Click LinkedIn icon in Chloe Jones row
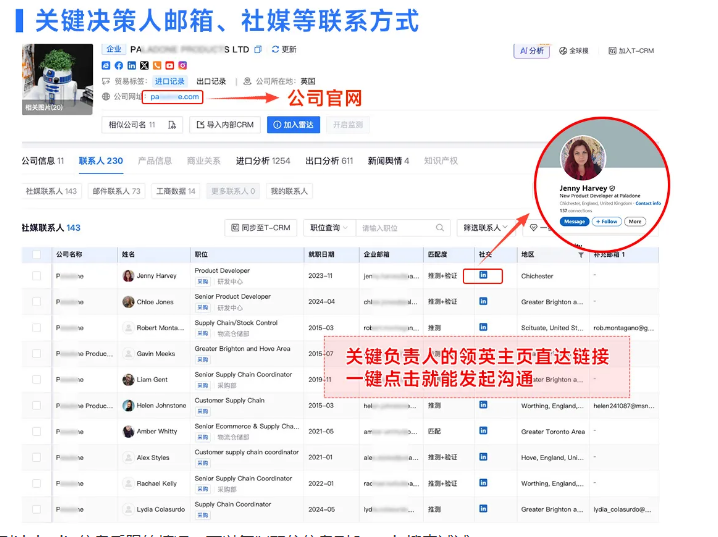The width and height of the screenshot is (718, 537). [483, 301]
